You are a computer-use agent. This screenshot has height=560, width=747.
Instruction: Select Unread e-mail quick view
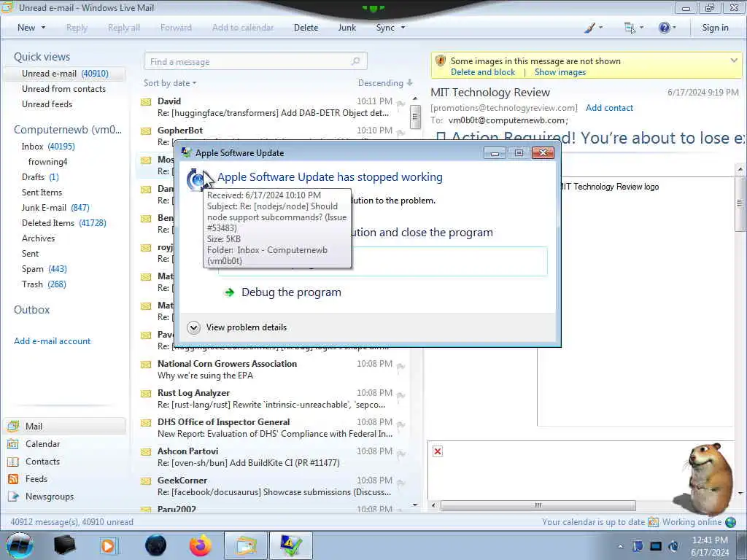click(65, 74)
